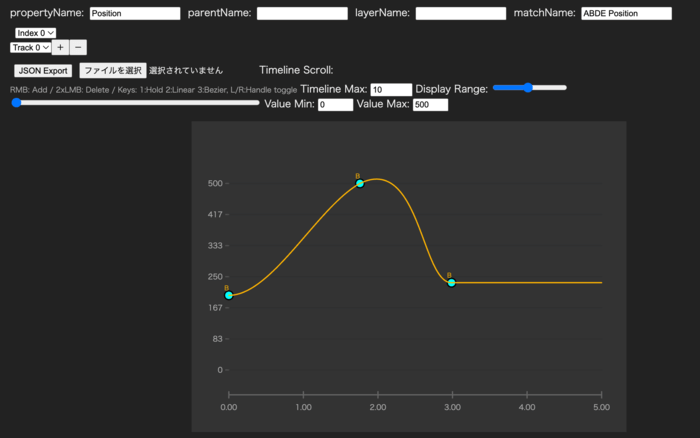The image size is (700, 438).
Task: Click the 167 value axis label
Action: (215, 308)
